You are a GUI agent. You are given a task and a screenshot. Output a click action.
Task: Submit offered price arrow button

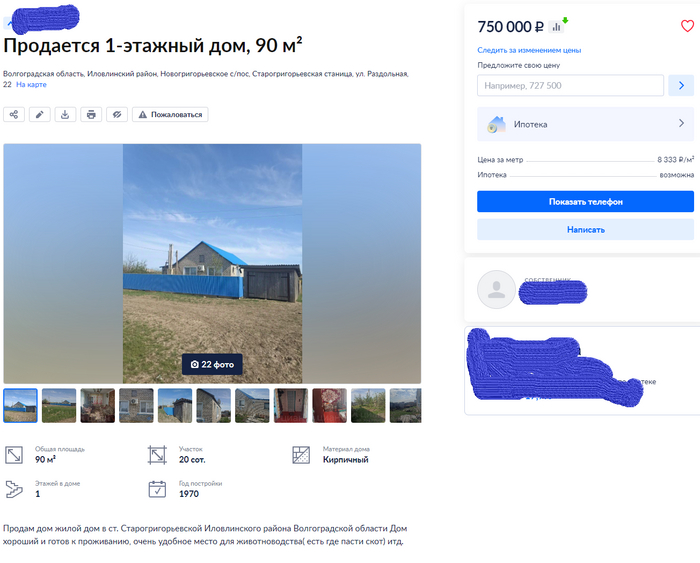click(681, 85)
